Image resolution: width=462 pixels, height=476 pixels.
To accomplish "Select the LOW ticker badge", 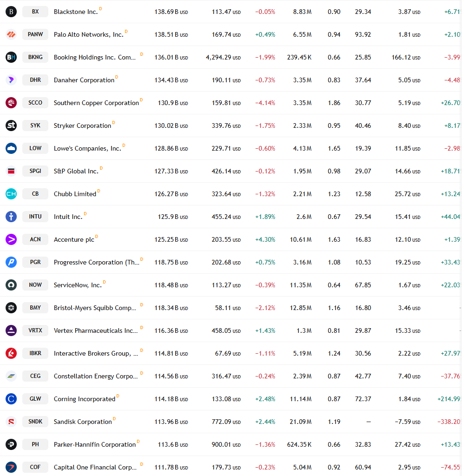I will 35,148.
